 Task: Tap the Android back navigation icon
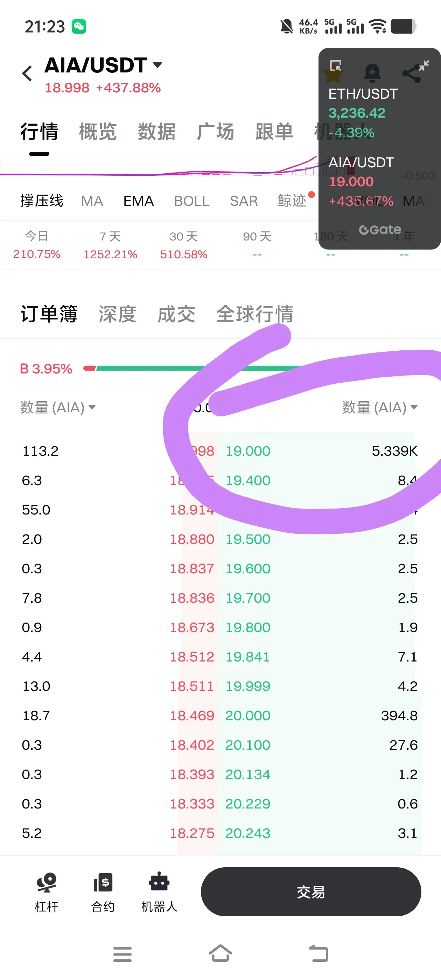click(318, 953)
